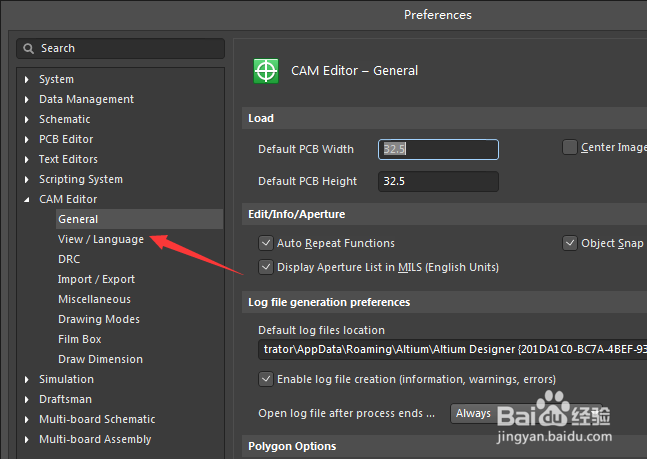Open the Import / Export page

[x=96, y=279]
